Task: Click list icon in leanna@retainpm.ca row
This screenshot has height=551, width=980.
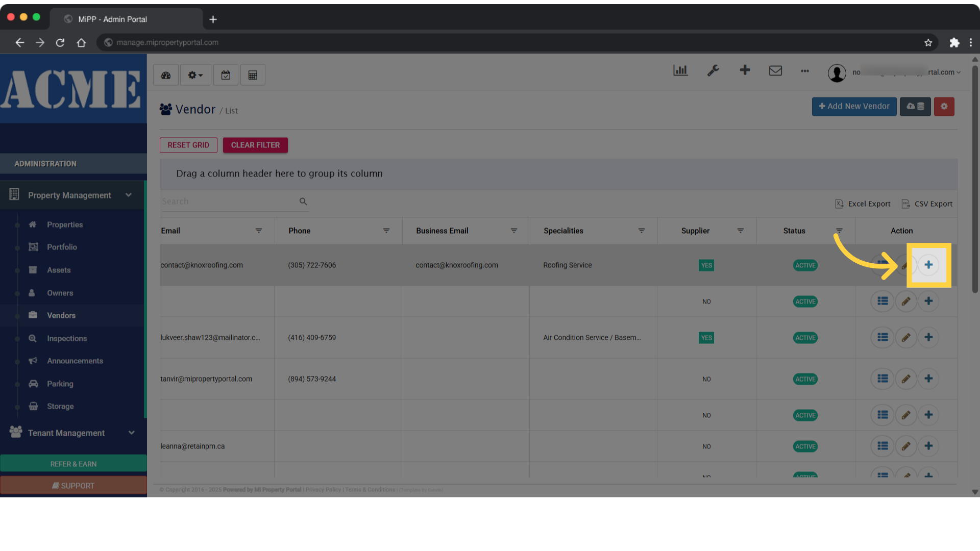Action: [883, 446]
